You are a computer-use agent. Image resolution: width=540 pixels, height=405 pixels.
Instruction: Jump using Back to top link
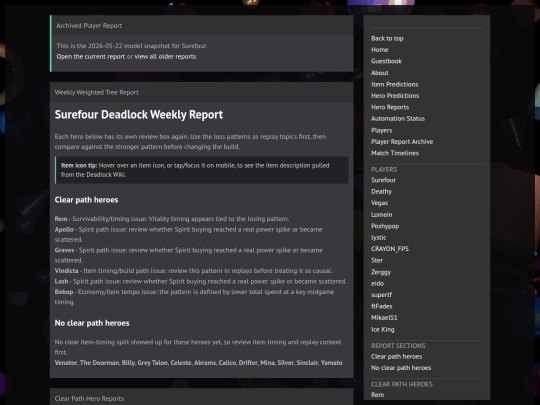[387, 39]
